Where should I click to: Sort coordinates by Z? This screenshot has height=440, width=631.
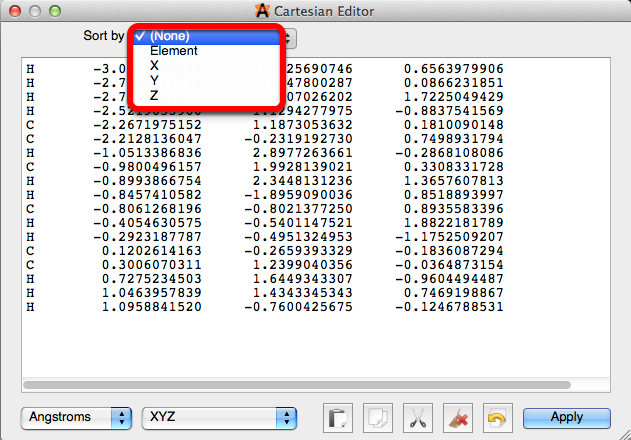(x=154, y=95)
